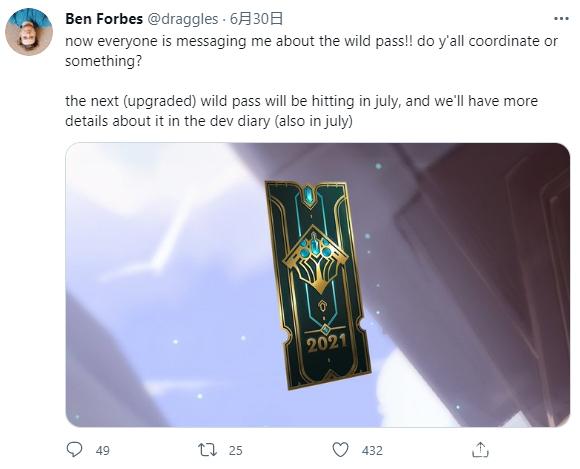View the 49 replies count
The image size is (580, 469).
coord(102,451)
